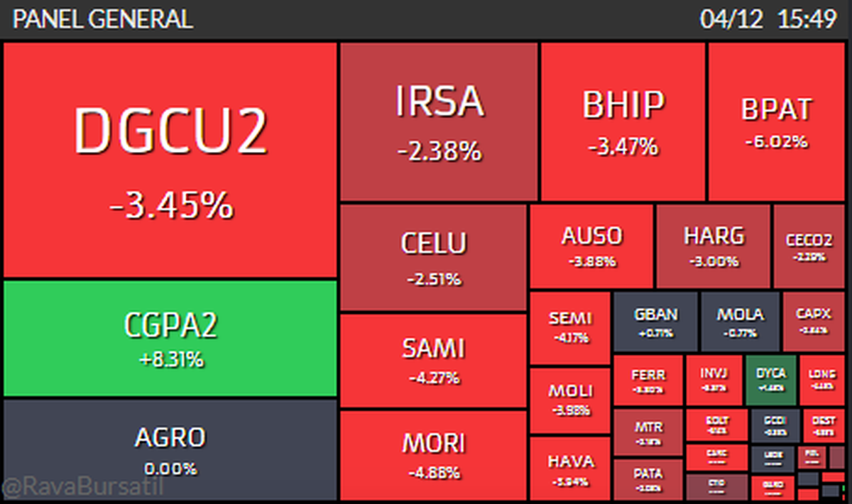
Task: Open the MORI stock tile
Action: (433, 455)
